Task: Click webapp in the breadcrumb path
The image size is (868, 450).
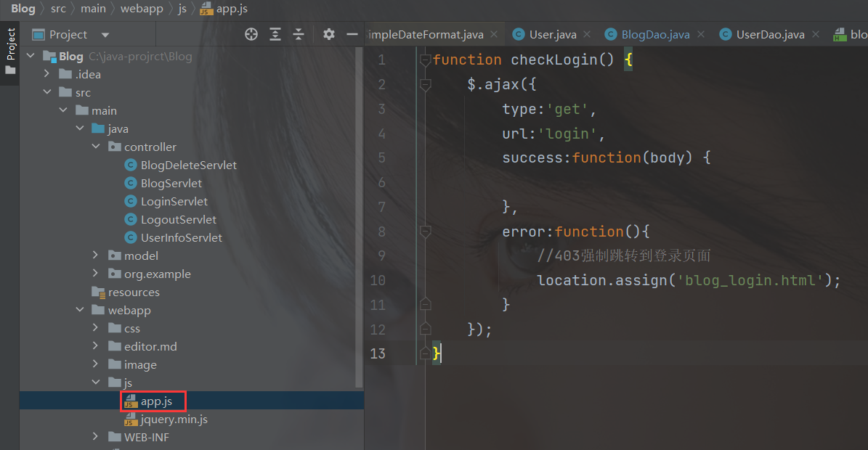Action: (142, 8)
